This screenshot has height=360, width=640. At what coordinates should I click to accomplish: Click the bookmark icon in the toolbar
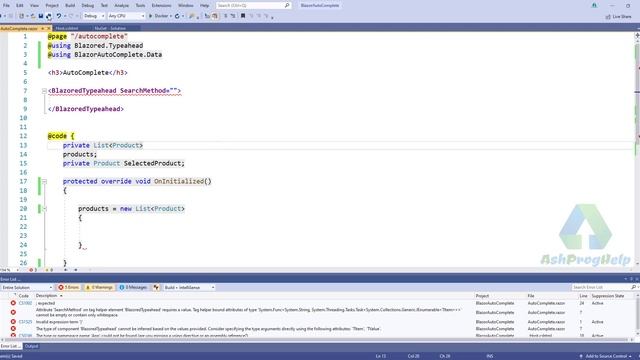coord(243,16)
